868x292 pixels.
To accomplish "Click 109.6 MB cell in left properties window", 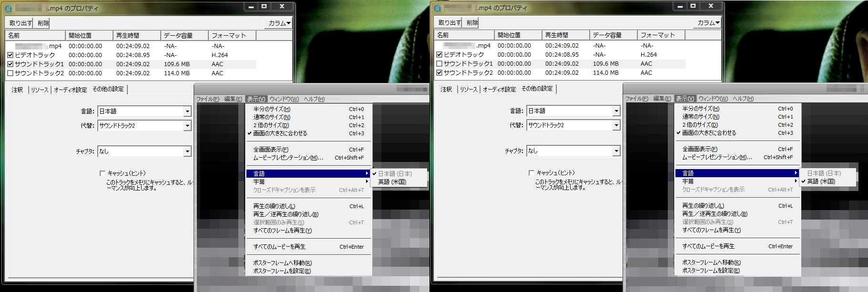I will [177, 64].
